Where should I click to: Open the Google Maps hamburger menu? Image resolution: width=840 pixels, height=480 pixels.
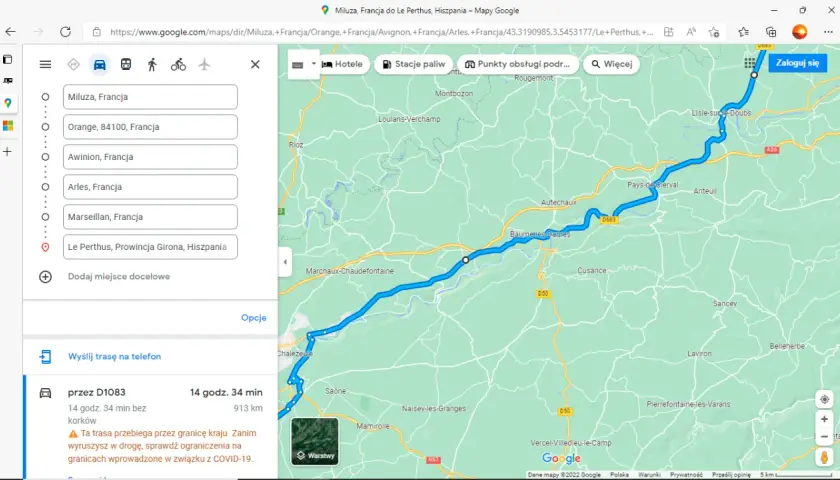click(46, 65)
